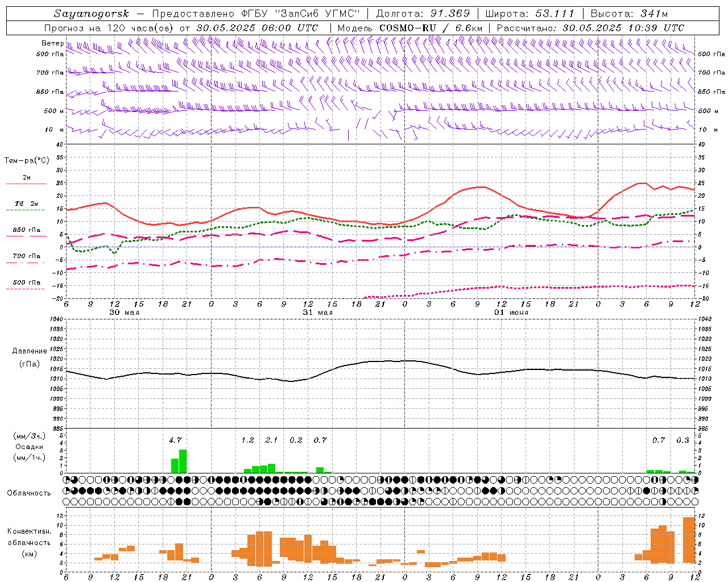Click the station name Sayanogorsk

[x=92, y=14]
